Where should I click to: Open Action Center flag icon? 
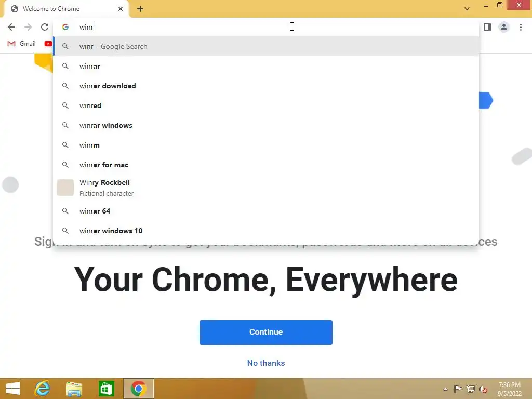(x=458, y=389)
